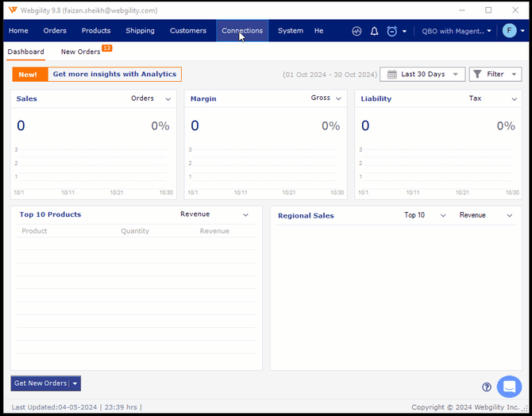Switch to the New Orders tab
Viewport: 532px width, 416px height.
pyautogui.click(x=81, y=52)
